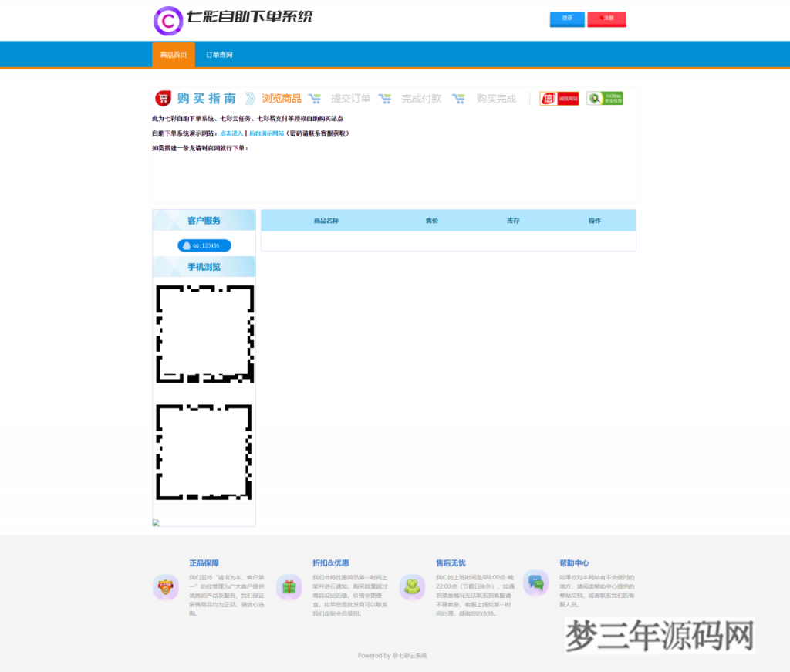Click the 折扣&优惠 gift box icon
The height and width of the screenshot is (672, 790).
point(289,587)
